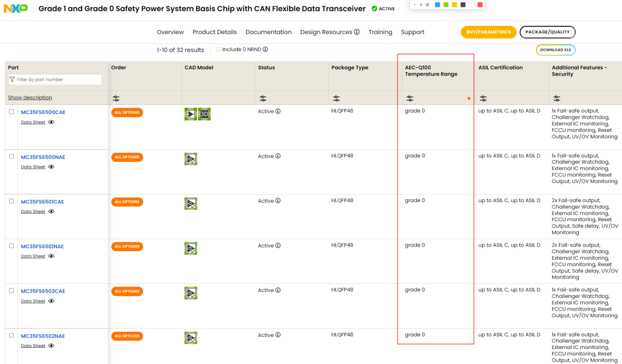Open CAD model icon for MC35FS6502CAE

[191, 293]
